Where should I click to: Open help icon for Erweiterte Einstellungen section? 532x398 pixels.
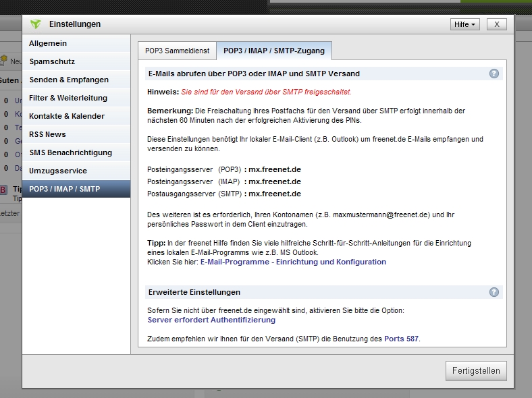(x=494, y=292)
